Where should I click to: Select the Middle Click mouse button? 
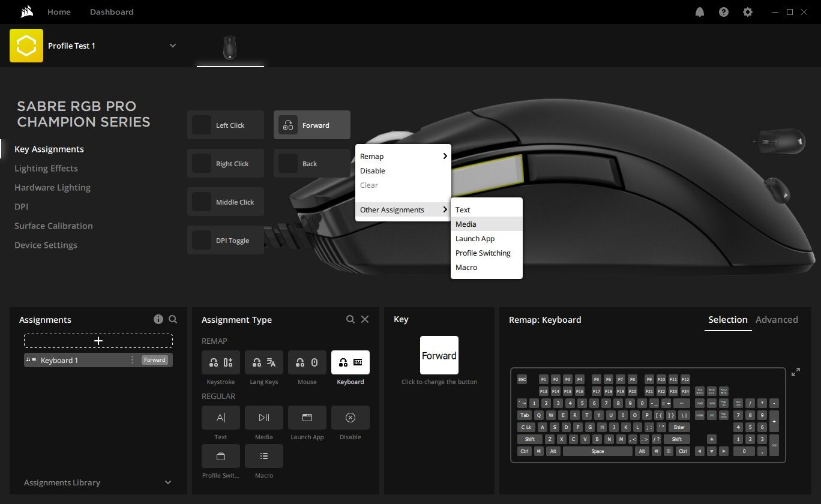point(226,202)
